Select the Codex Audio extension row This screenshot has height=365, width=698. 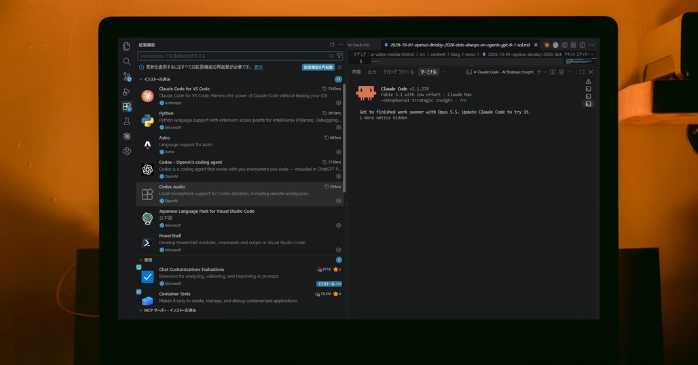pos(240,194)
